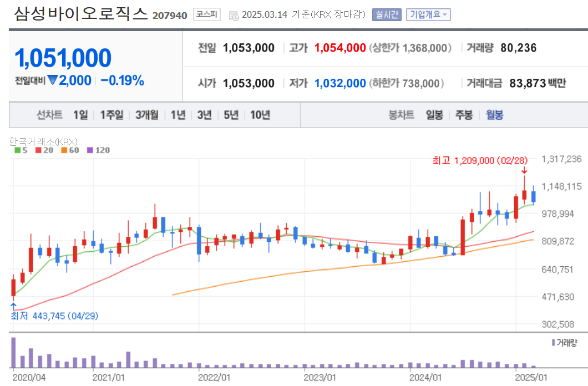This screenshot has width=588, height=386.
Task: Click the 거래대금 value 83,873 백만
Action: coord(538,83)
